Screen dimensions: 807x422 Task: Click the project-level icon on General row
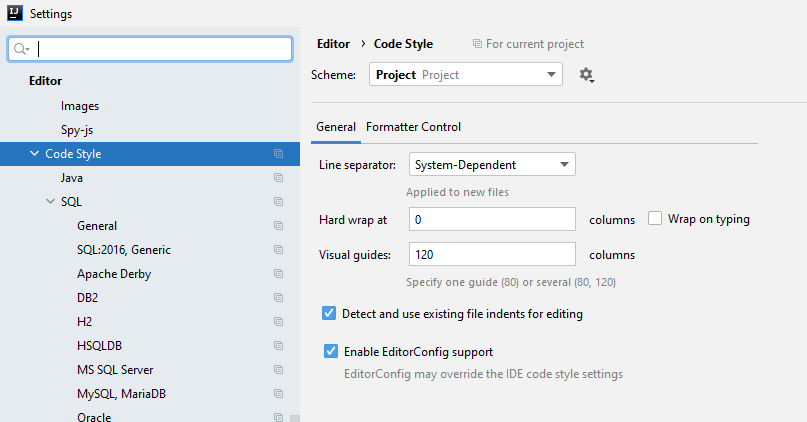[278, 225]
